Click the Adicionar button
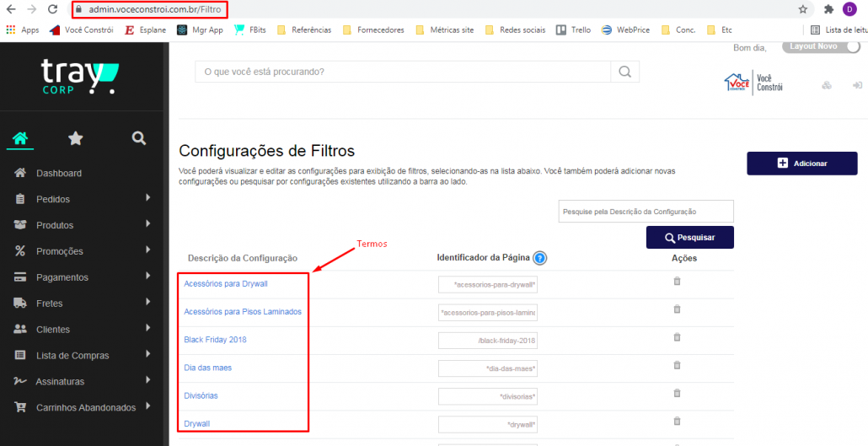The width and height of the screenshot is (868, 446). click(801, 164)
